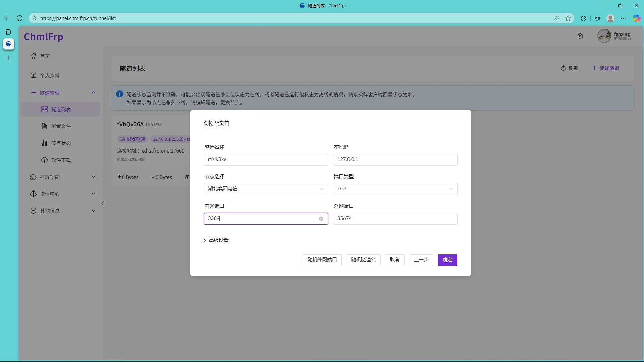The height and width of the screenshot is (362, 644).
Task: Collapse the 隧道管理 sidebar group
Action: tap(93, 93)
